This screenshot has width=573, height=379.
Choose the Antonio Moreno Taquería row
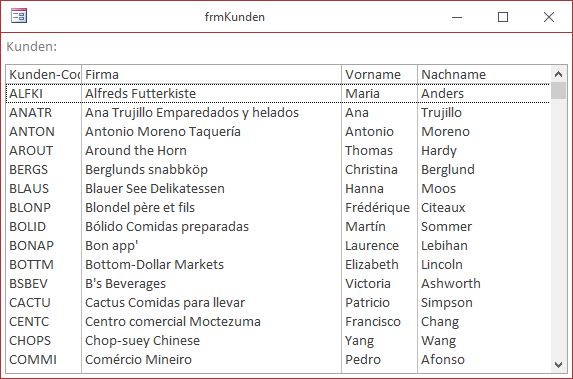[x=278, y=132]
